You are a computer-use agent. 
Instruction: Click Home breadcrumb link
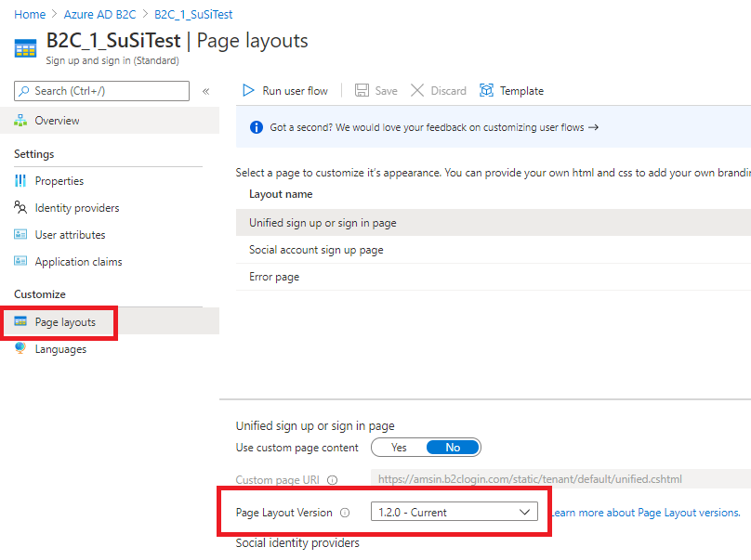click(30, 14)
